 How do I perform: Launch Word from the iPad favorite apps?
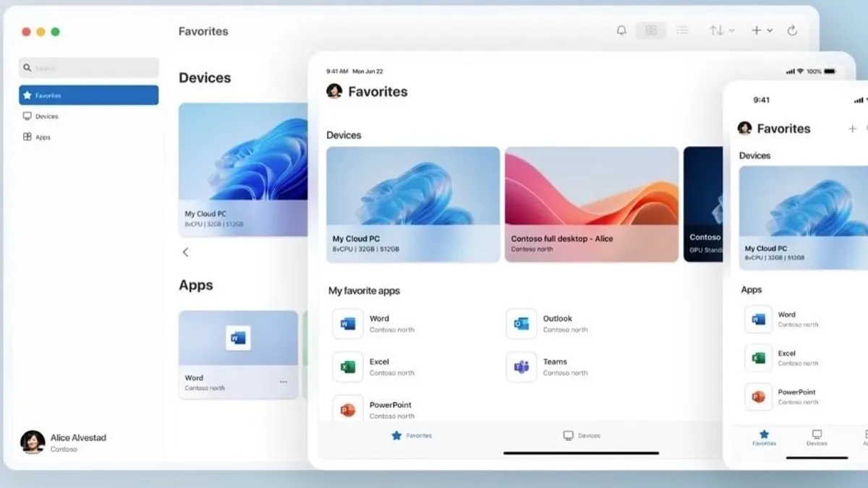(x=348, y=324)
